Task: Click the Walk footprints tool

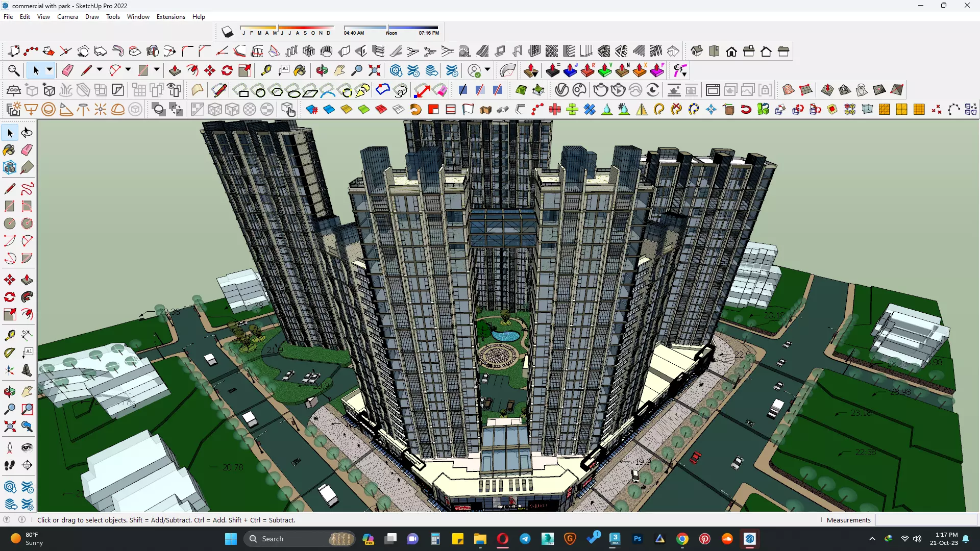Action: pos(9,465)
